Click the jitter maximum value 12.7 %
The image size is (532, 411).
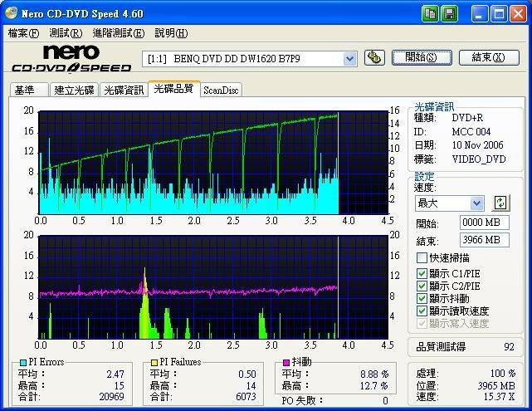click(x=374, y=386)
